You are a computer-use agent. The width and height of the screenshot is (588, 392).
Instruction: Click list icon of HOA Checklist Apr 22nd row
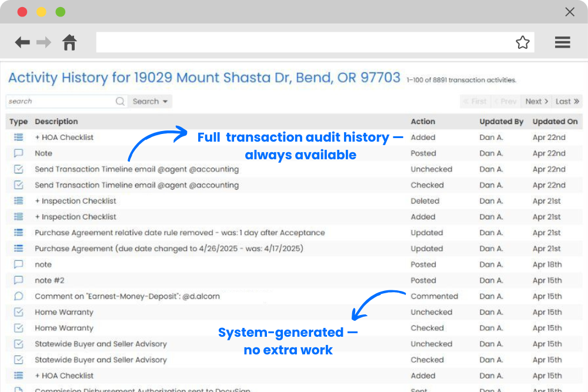pyautogui.click(x=18, y=137)
